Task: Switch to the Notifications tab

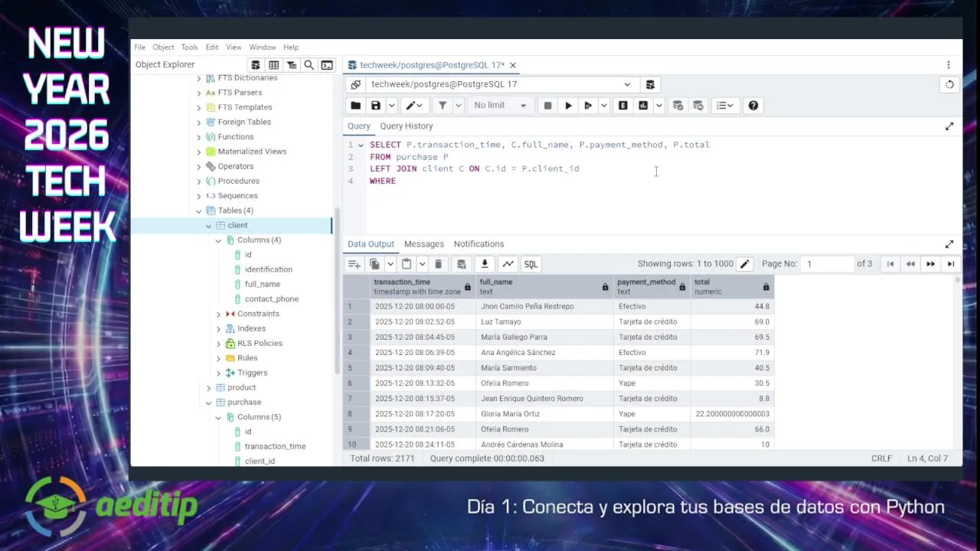Action: [x=479, y=244]
